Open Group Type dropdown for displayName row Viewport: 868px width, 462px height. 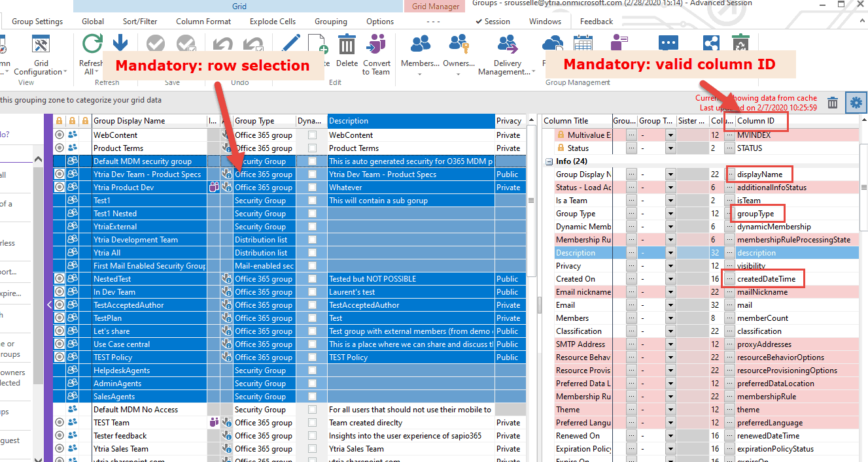tap(670, 174)
